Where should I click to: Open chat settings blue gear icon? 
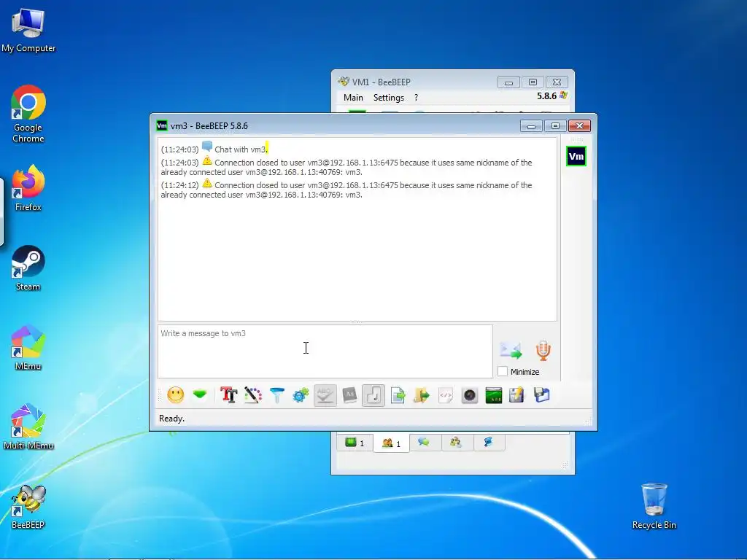point(301,395)
